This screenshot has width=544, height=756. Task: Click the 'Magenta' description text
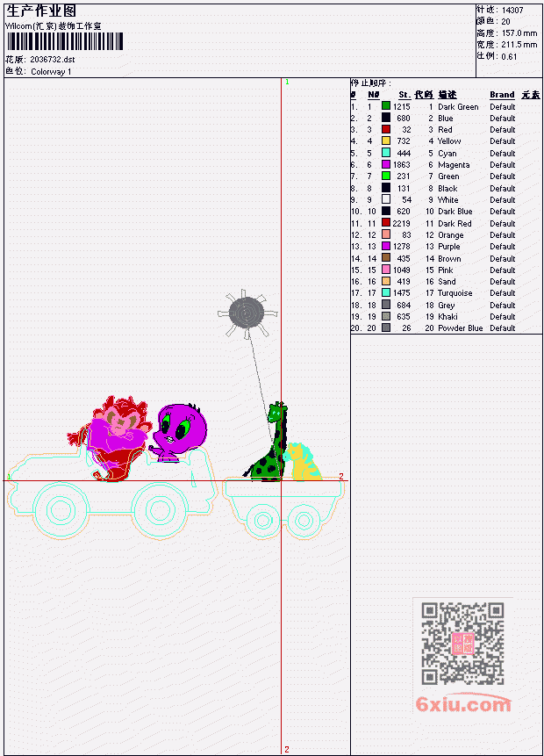point(454,165)
